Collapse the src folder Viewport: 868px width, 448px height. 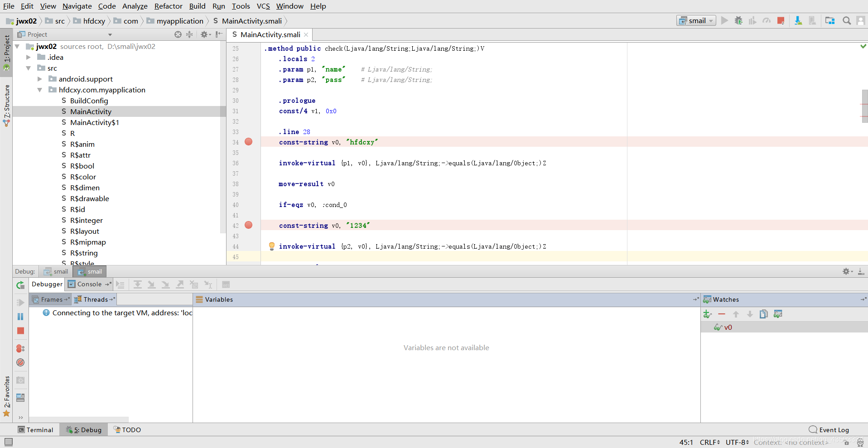coord(29,68)
